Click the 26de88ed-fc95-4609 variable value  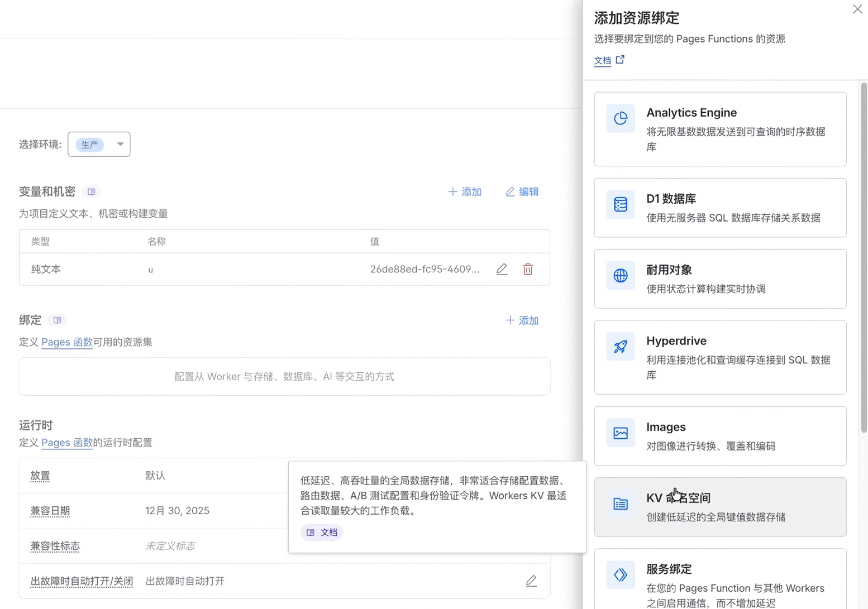pyautogui.click(x=425, y=269)
